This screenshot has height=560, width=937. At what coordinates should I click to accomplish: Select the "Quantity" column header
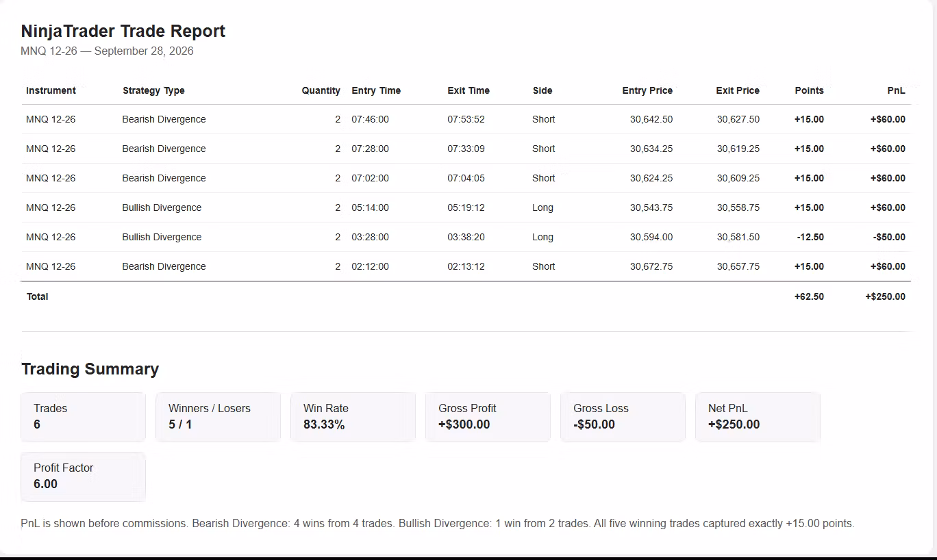point(321,90)
